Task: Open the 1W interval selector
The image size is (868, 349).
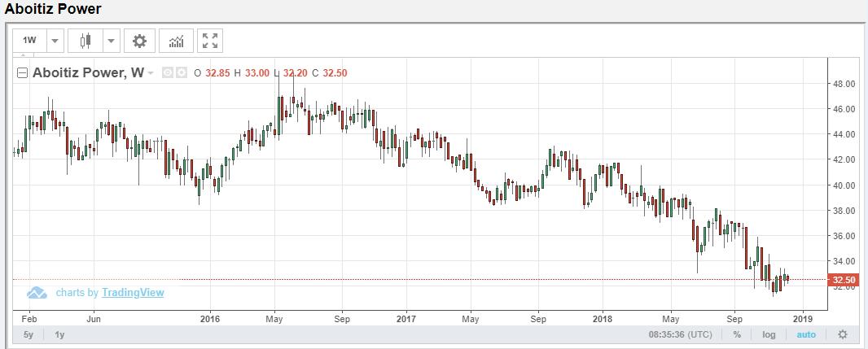Action: [29, 41]
